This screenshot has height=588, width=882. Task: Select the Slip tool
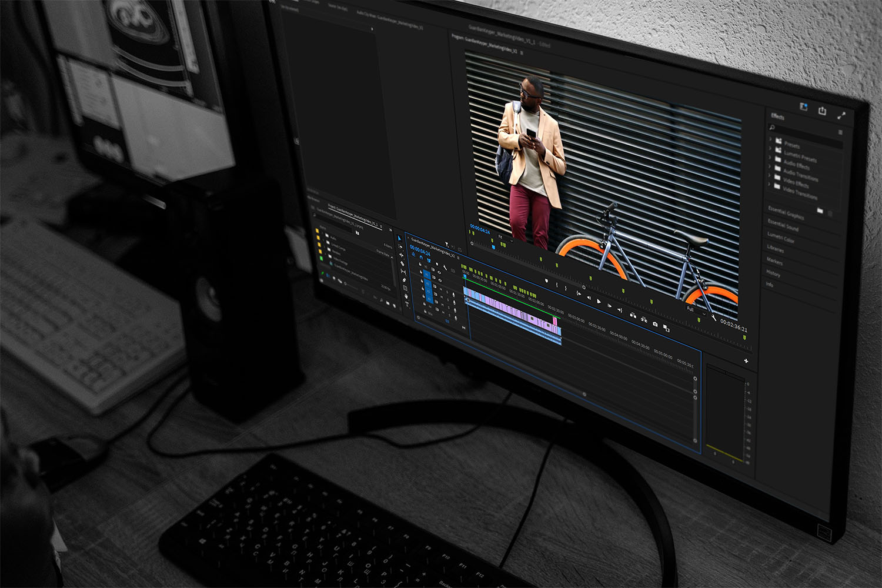403,272
